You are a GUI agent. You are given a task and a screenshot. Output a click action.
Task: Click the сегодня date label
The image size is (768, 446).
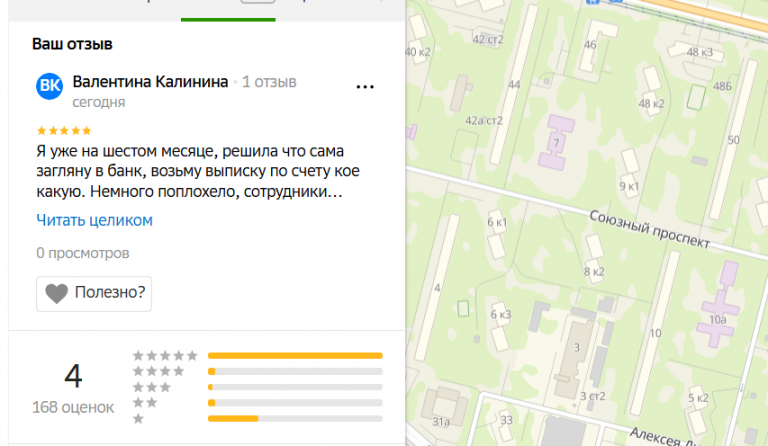point(99,102)
